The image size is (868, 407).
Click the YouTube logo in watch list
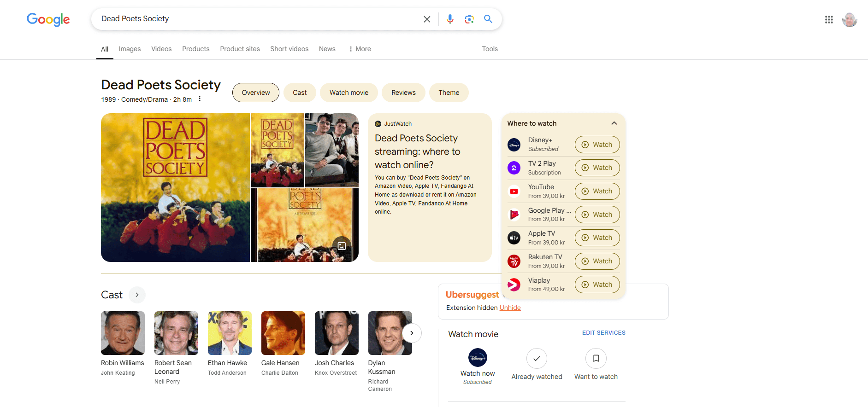pos(514,191)
